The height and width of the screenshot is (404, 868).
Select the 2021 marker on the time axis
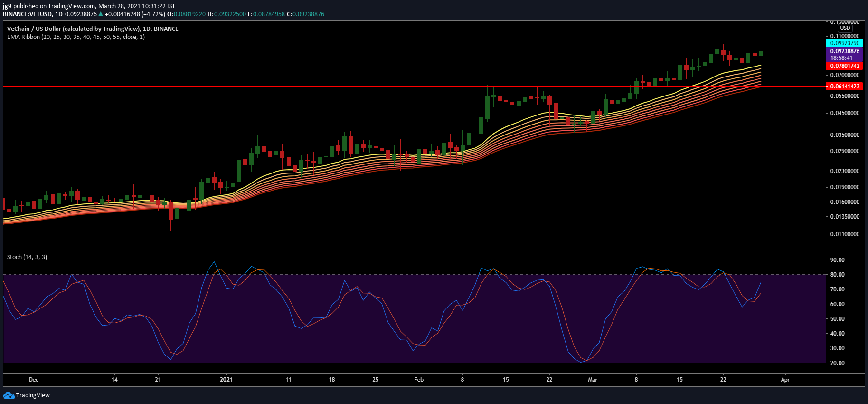click(x=226, y=380)
